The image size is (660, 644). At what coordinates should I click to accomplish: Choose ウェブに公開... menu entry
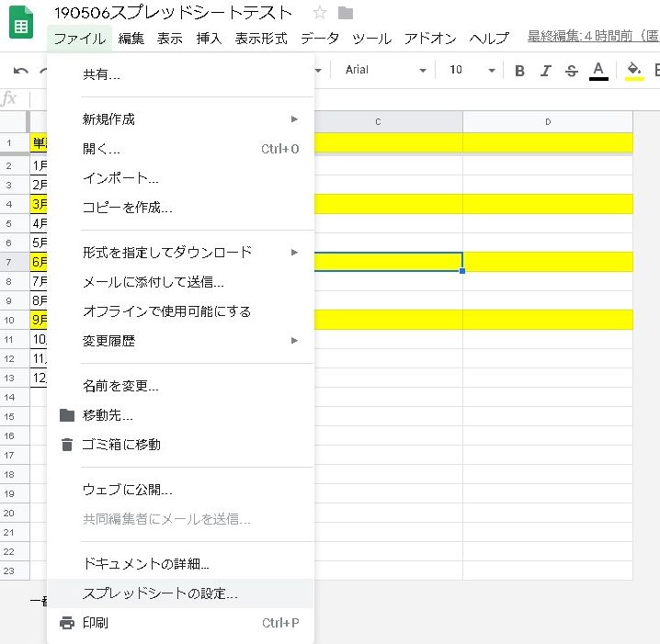point(180,490)
